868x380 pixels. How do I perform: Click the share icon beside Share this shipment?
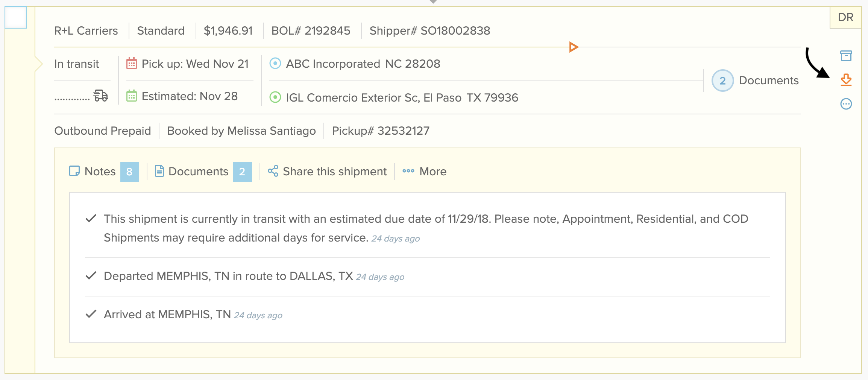[x=273, y=171]
